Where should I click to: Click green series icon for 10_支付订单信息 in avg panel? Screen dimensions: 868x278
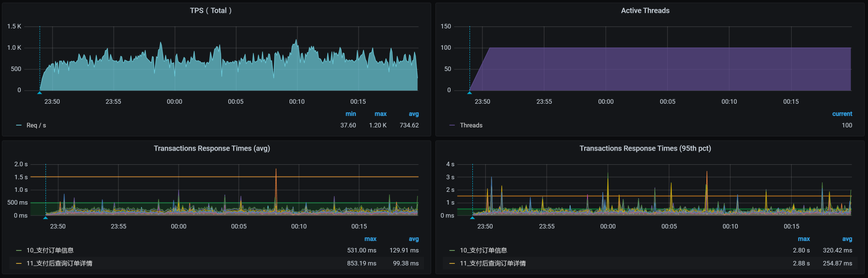(19, 251)
